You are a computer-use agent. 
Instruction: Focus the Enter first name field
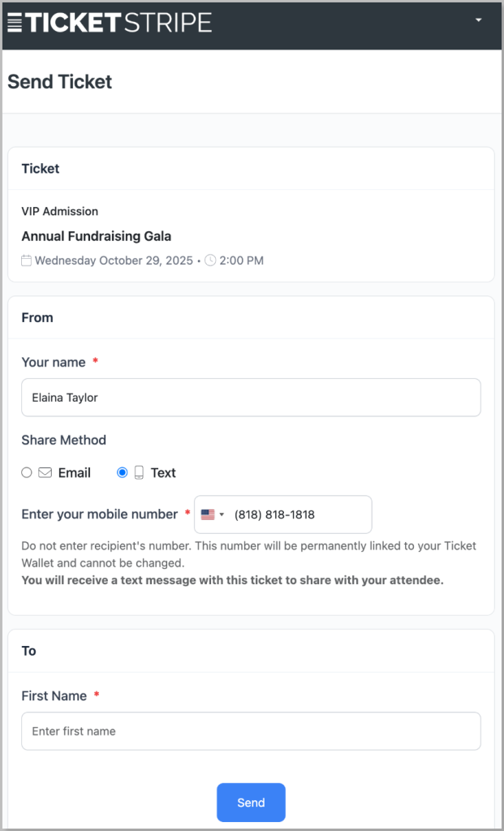point(251,731)
